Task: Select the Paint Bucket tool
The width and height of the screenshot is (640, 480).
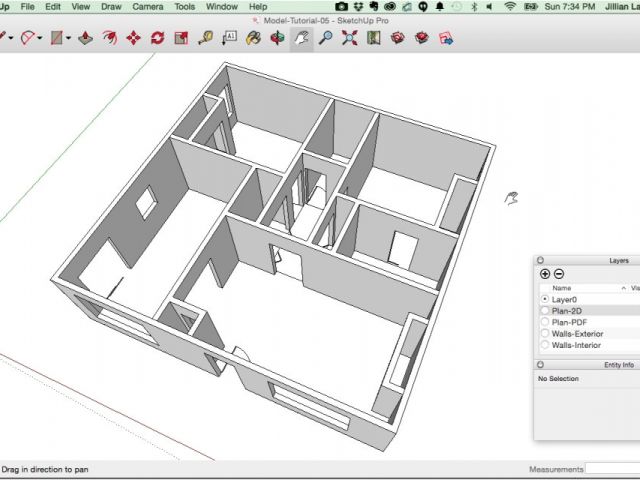Action: 253,39
